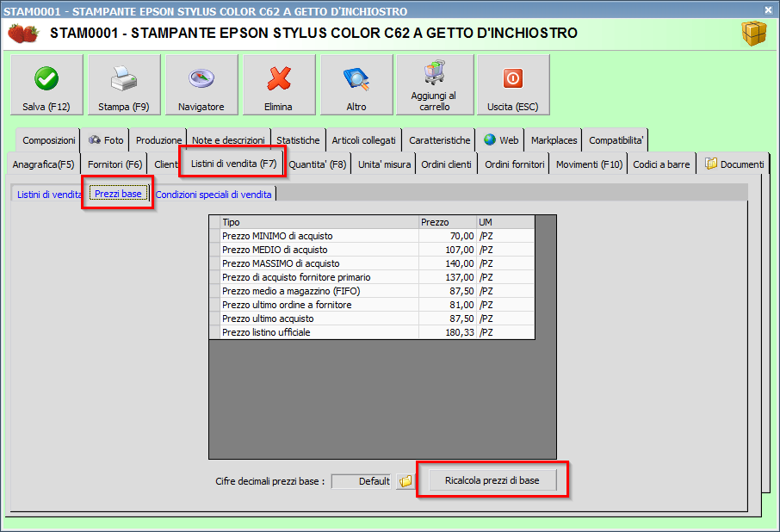Screen dimensions: 780x532
Task: Open the Clienti tab
Action: click(x=164, y=164)
